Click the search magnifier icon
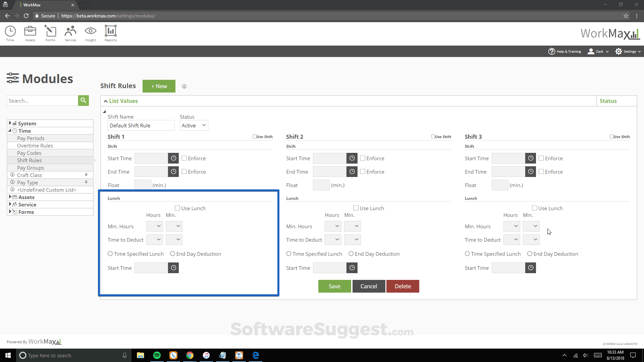The height and width of the screenshot is (362, 644). (x=83, y=100)
